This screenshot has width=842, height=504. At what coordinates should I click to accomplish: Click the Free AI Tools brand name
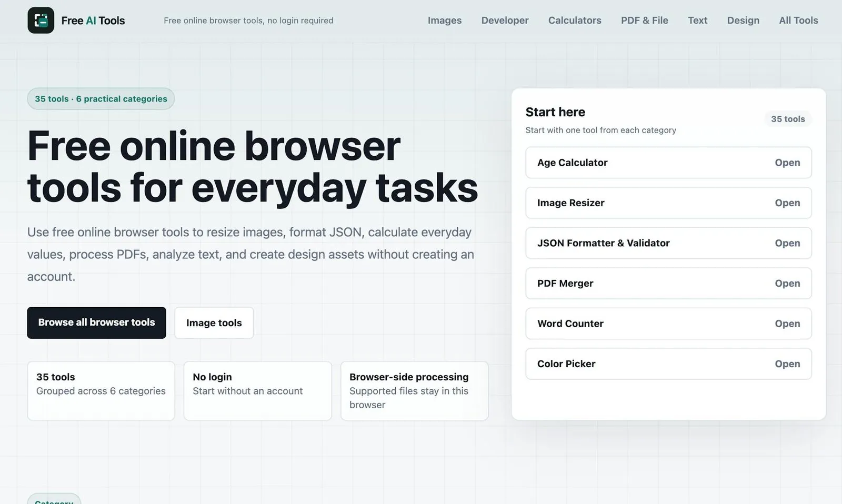point(93,21)
